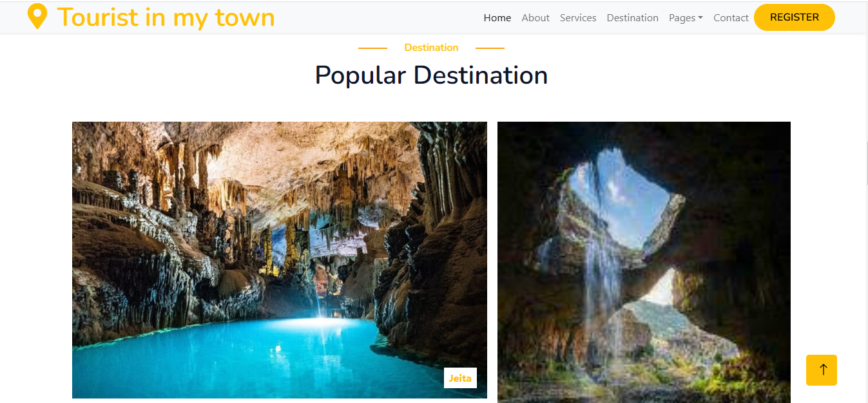Click the yellow line left of Destination subtitle

372,48
